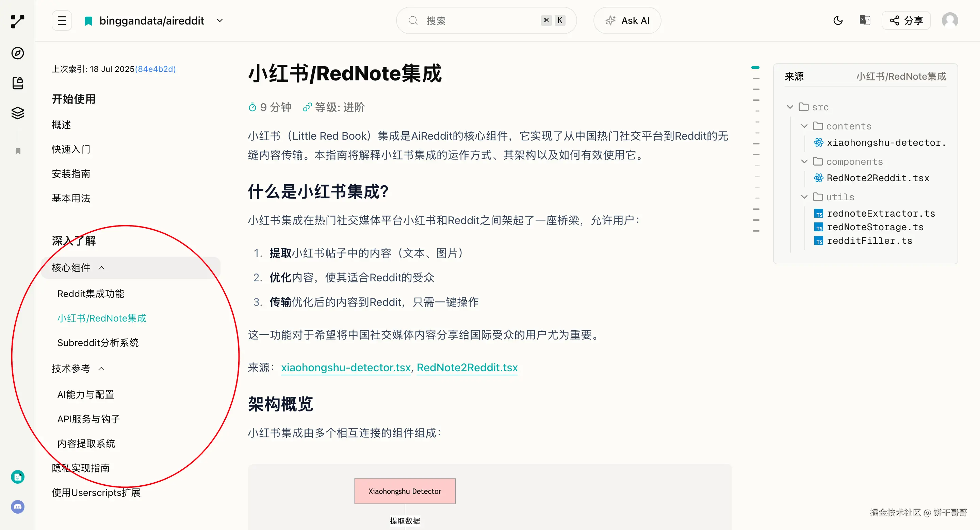Open the clipboard docs icon in left rail

17,83
